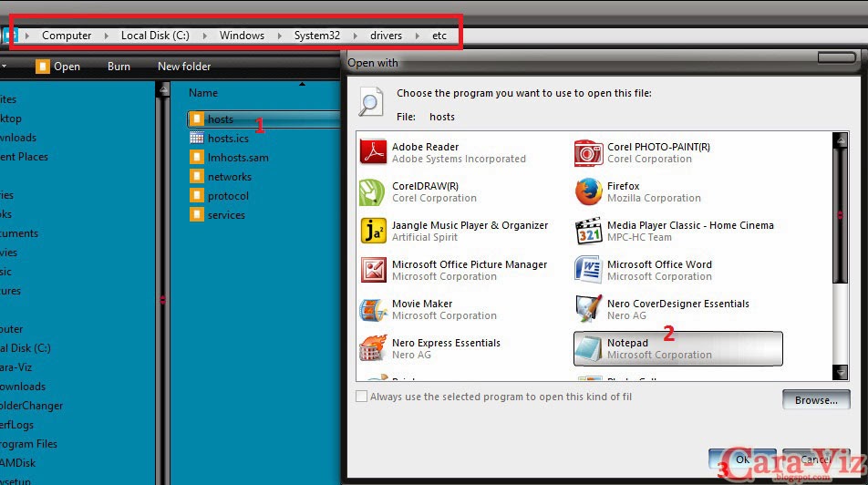
Task: Click the Browse... button
Action: pos(816,399)
